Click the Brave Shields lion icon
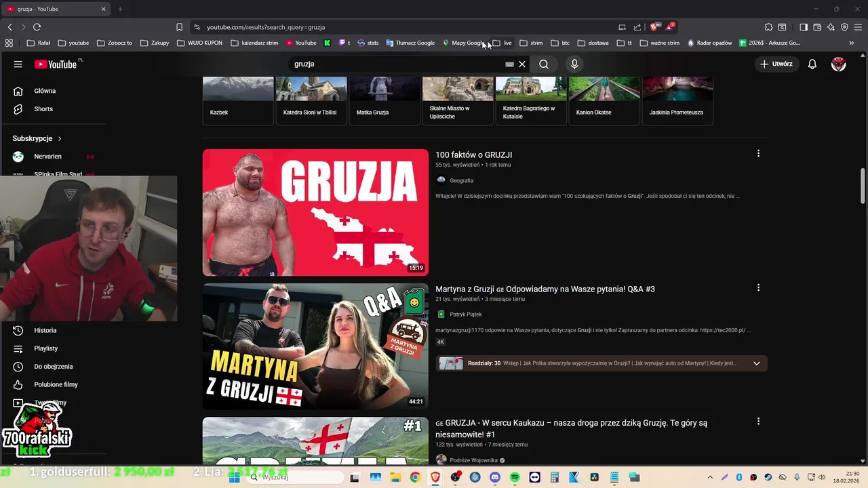Viewport: 868px width, 488px height. [654, 27]
